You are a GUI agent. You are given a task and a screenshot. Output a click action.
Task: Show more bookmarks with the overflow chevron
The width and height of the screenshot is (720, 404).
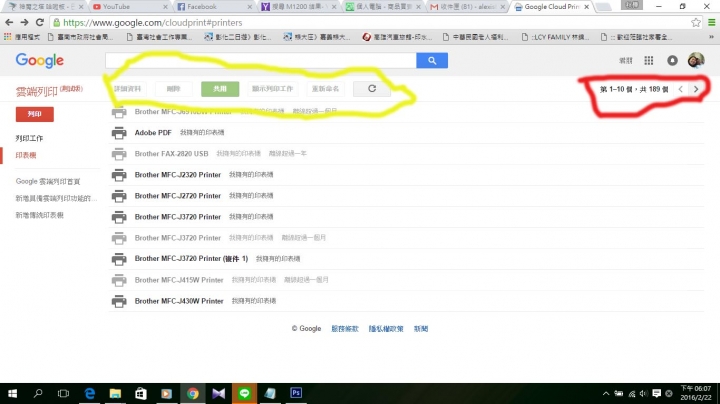pos(712,37)
